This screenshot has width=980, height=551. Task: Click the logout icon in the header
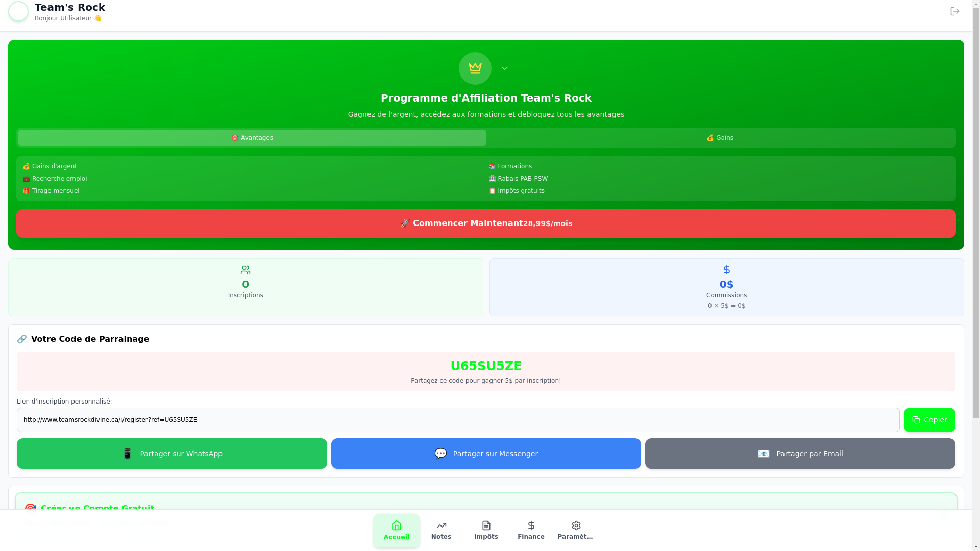click(x=954, y=11)
